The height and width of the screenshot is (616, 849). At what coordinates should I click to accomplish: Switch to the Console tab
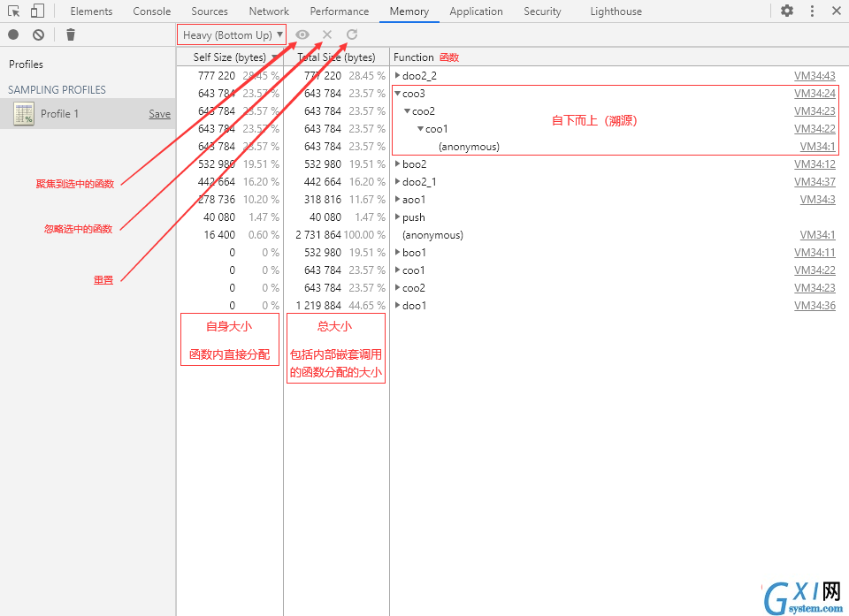(x=151, y=11)
